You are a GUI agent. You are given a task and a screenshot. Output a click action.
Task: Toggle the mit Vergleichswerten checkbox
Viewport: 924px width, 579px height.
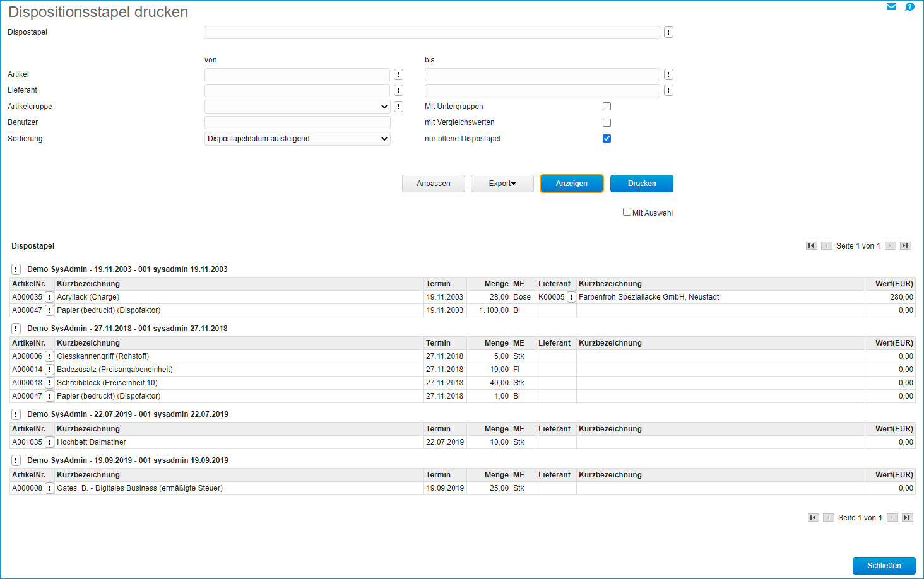click(x=607, y=122)
